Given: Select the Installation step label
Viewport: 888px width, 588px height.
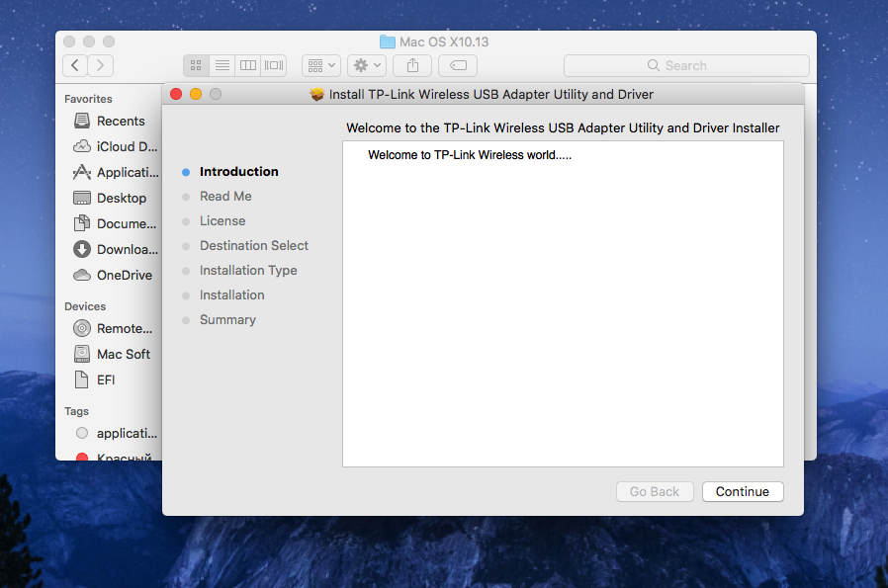Looking at the screenshot, I should 231,294.
